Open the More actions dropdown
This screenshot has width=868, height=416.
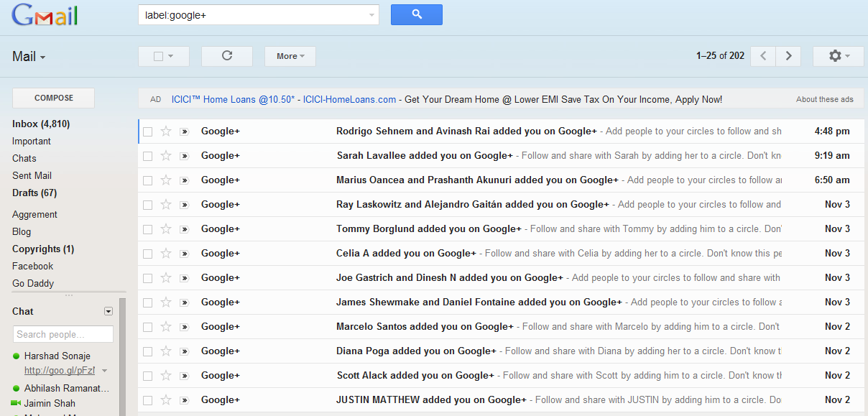[x=290, y=55]
